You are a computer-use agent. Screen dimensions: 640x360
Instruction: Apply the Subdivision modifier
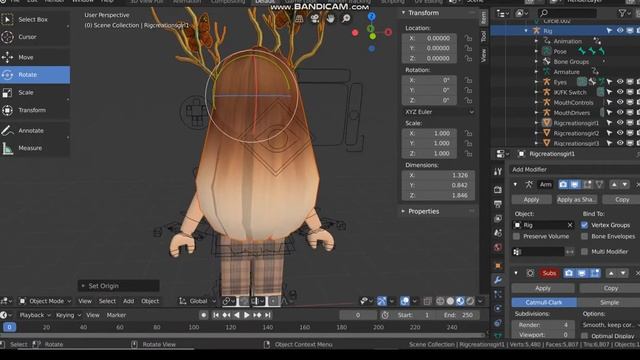point(543,288)
